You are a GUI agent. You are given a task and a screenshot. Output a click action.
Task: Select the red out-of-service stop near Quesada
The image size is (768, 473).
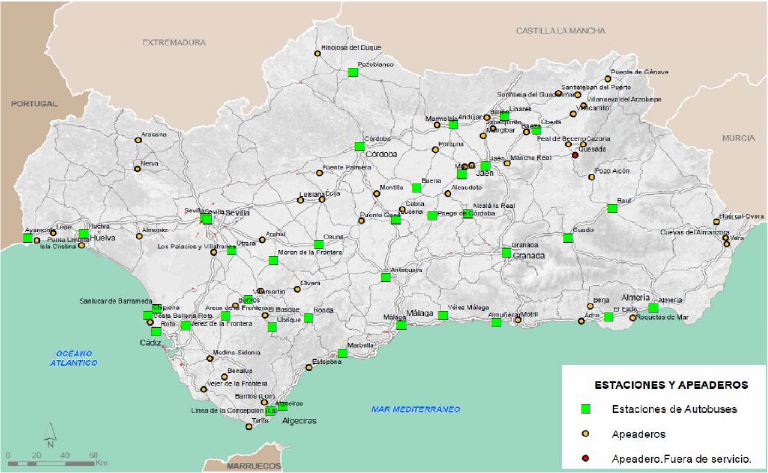pos(575,155)
